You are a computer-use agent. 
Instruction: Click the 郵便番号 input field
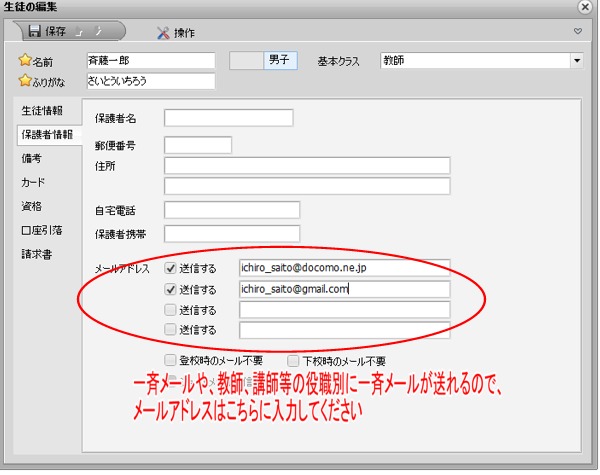tap(198, 145)
